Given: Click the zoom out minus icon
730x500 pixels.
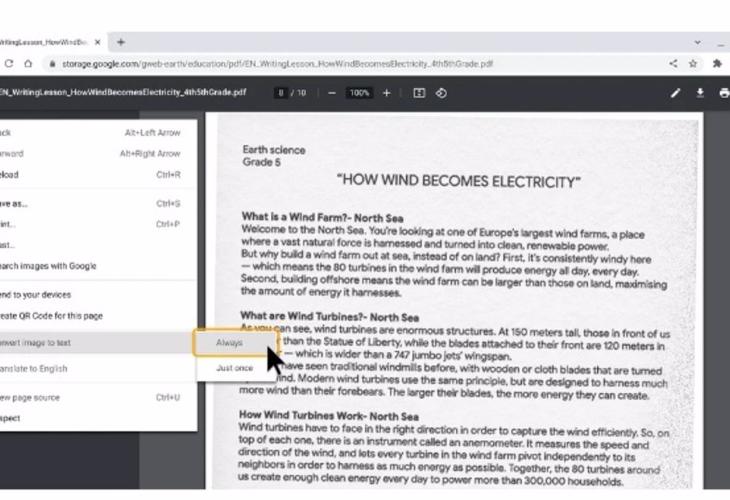Looking at the screenshot, I should pos(331,93).
